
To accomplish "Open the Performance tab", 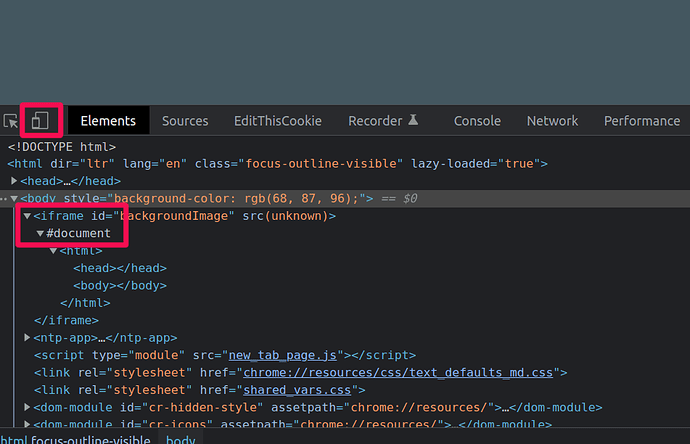I will tap(641, 121).
